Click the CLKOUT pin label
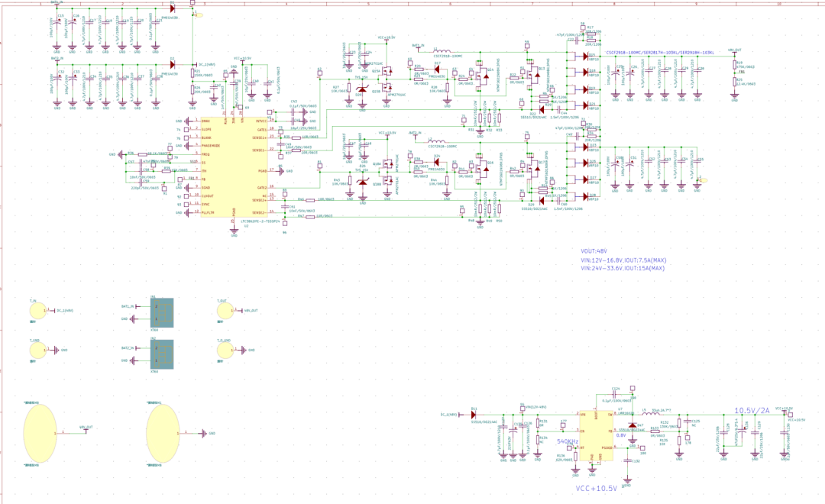The width and height of the screenshot is (825, 504). pyautogui.click(x=208, y=195)
